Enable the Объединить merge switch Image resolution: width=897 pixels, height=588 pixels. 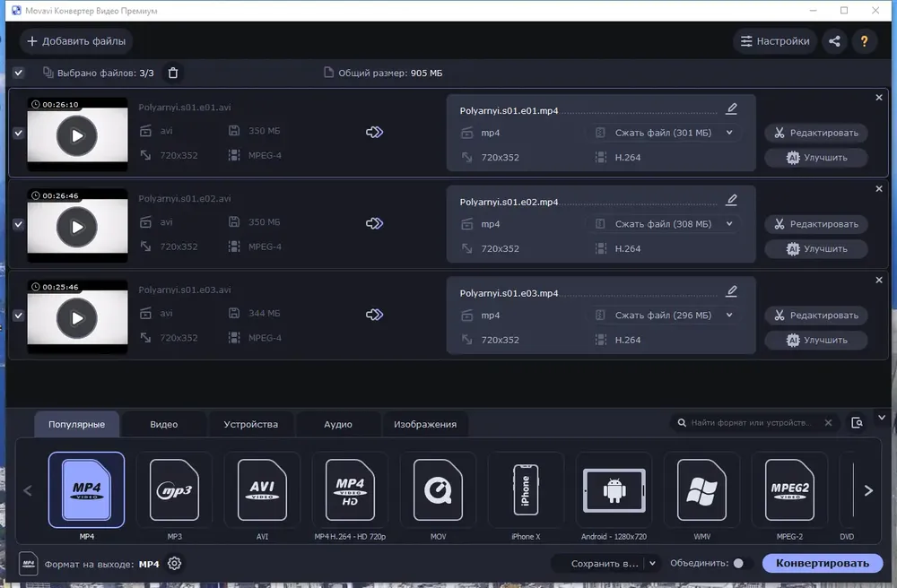pos(742,564)
